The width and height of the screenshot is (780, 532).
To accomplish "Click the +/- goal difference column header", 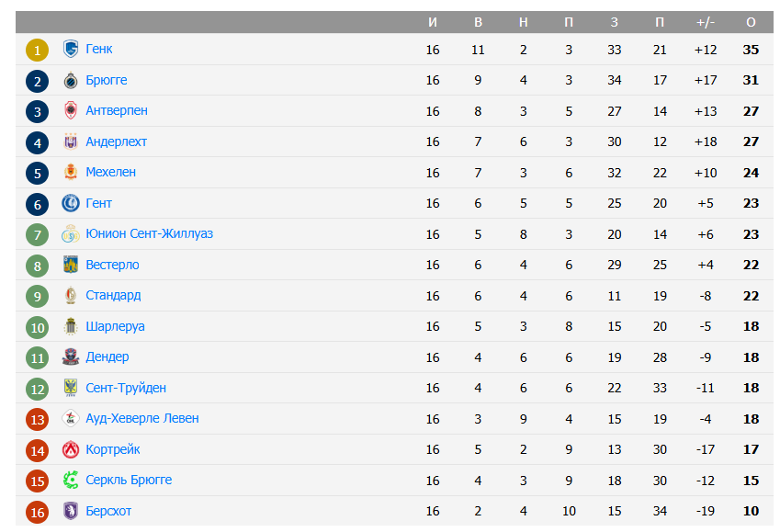I will [706, 22].
